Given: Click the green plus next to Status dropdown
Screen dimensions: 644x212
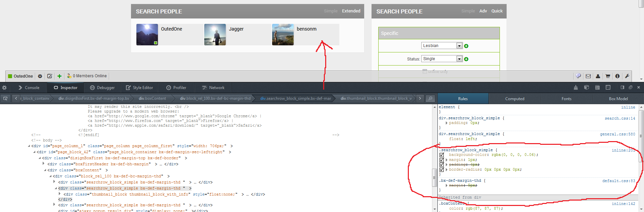Looking at the screenshot, I should [x=466, y=59].
